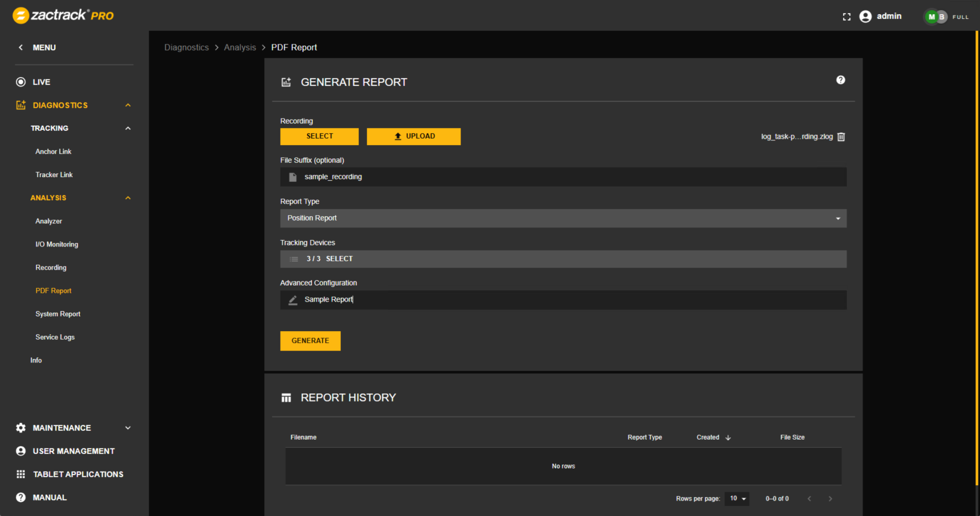This screenshot has width=980, height=516.
Task: Click the zactrack PRO logo
Action: (x=63, y=15)
